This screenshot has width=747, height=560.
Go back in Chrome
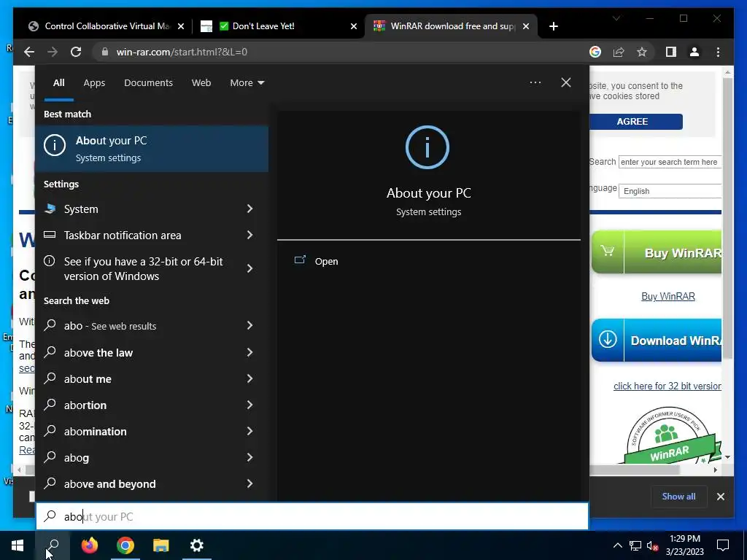point(29,52)
